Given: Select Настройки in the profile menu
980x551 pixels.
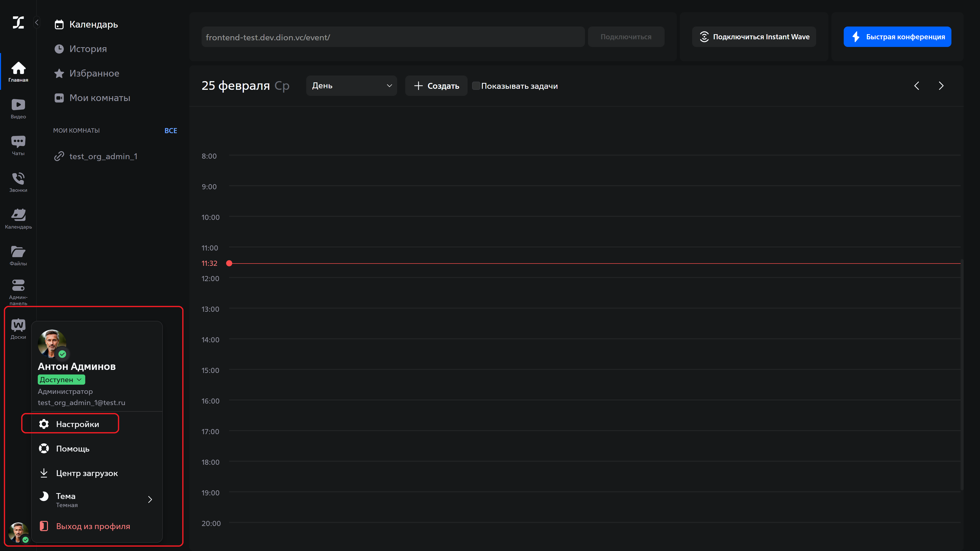Looking at the screenshot, I should click(77, 424).
